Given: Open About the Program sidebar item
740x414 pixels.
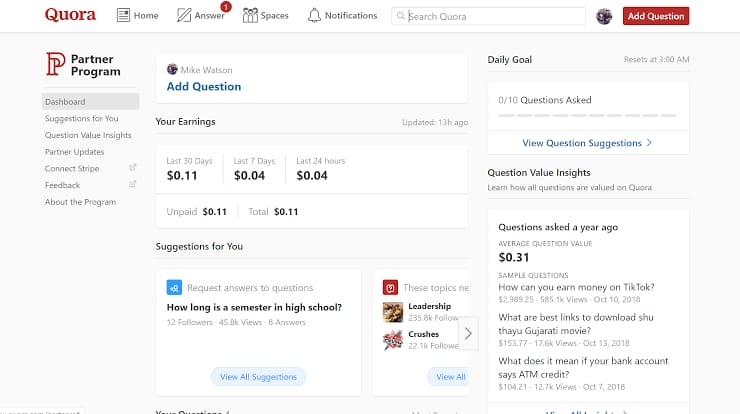Looking at the screenshot, I should click(80, 202).
